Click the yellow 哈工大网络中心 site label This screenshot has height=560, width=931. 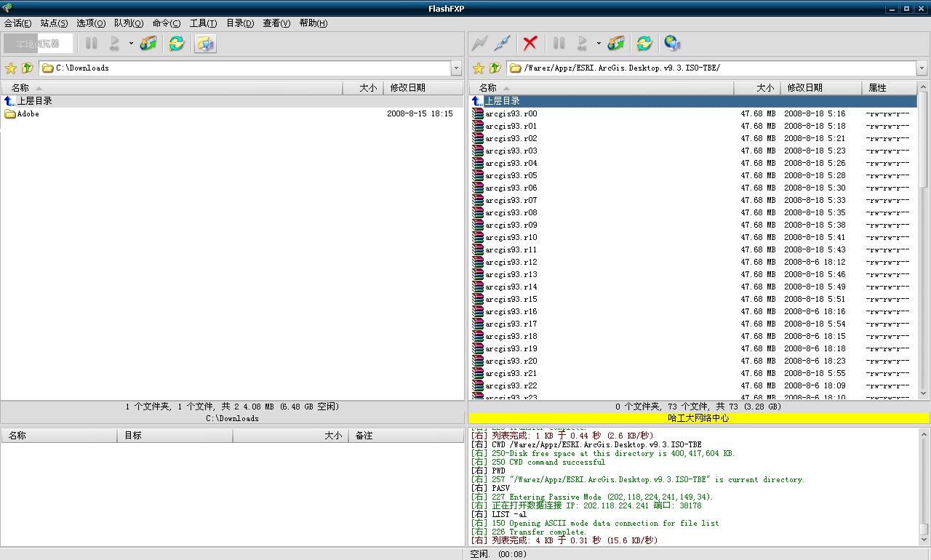tap(698, 418)
